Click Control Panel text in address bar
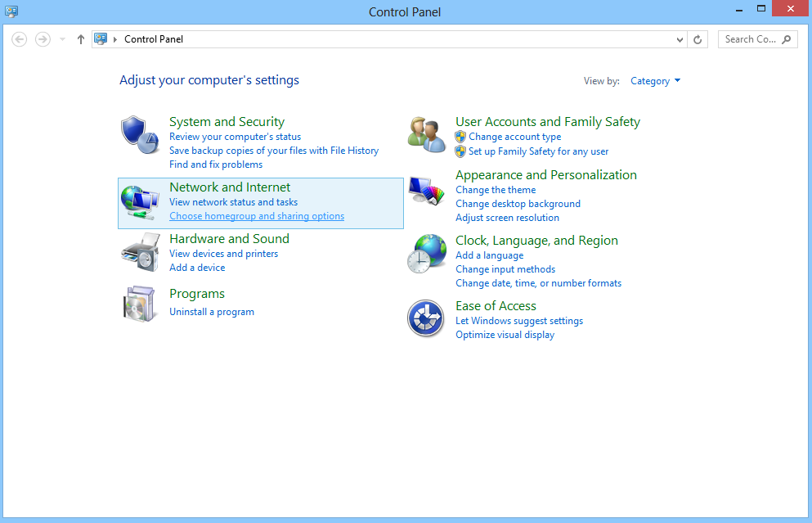Image resolution: width=812 pixels, height=523 pixels. pyautogui.click(x=154, y=39)
